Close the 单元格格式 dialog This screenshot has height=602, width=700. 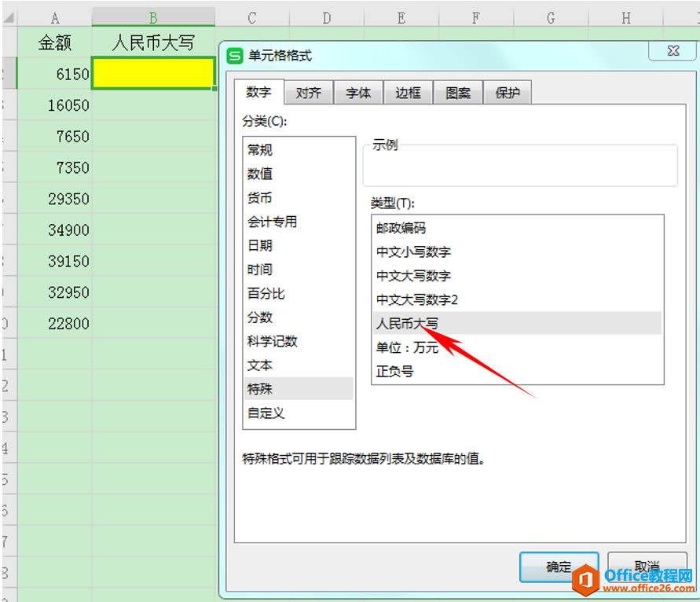673,51
